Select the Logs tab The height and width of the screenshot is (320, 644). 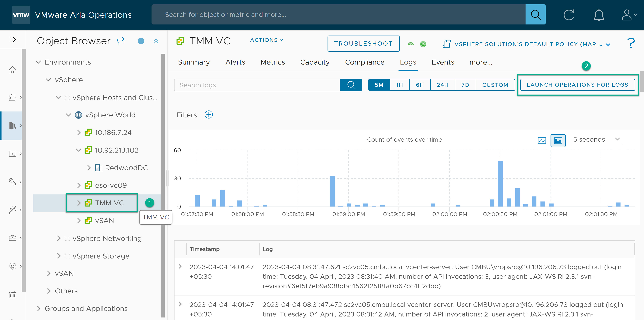coord(408,62)
